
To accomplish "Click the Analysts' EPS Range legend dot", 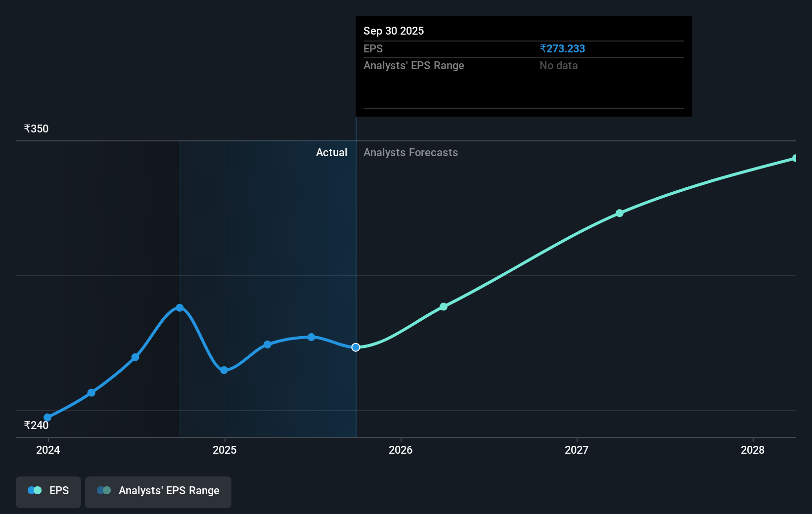I will (x=104, y=490).
